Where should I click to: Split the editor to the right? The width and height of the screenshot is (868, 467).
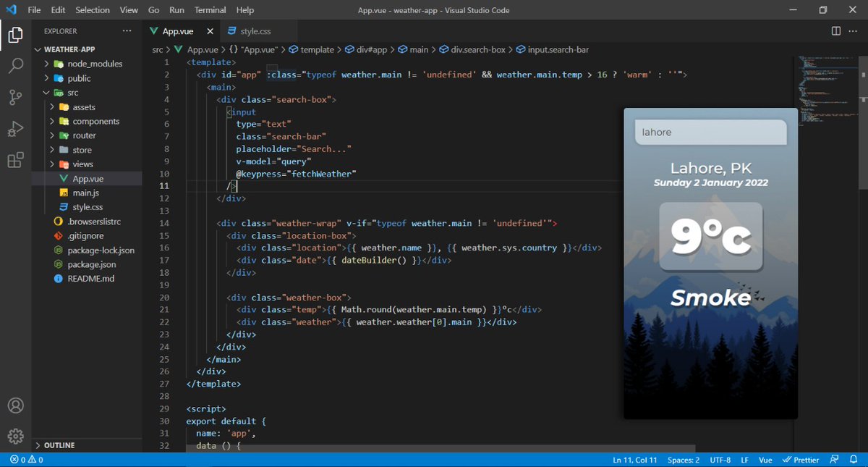tap(836, 31)
